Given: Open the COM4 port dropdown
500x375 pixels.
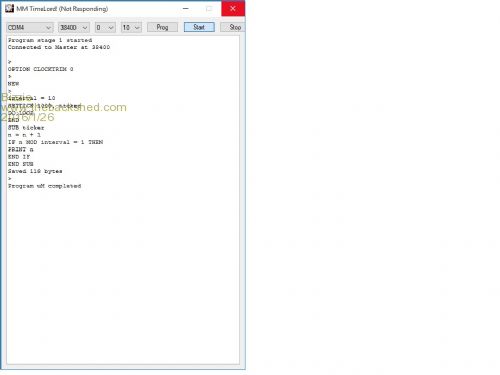Looking at the screenshot, I should (30, 27).
